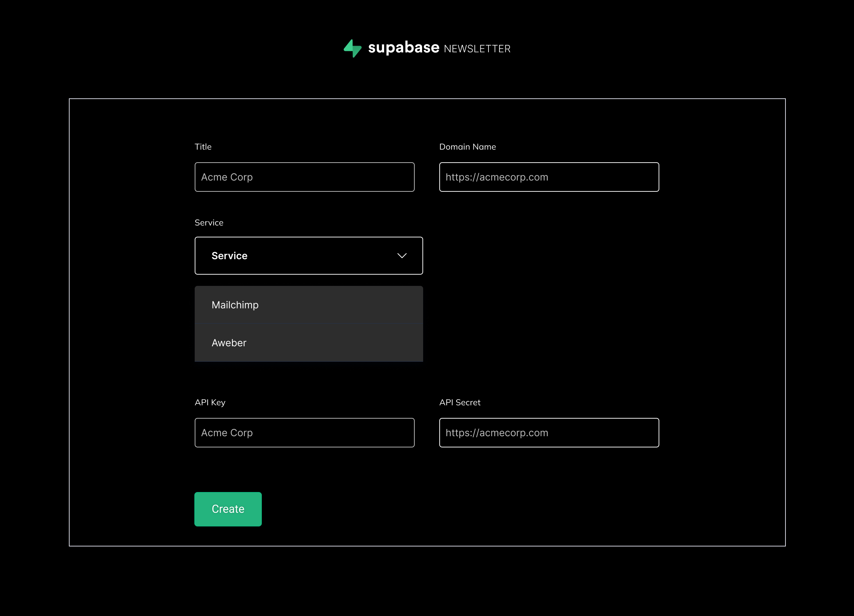Open the Service select box
Screen dimensions: 854x616
pos(309,256)
